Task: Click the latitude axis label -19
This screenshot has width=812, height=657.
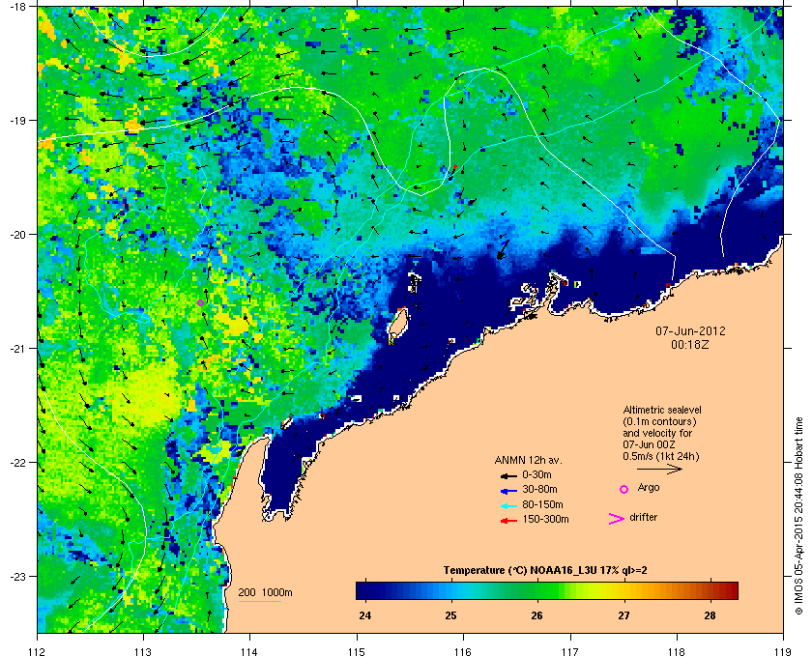Action: pos(19,121)
